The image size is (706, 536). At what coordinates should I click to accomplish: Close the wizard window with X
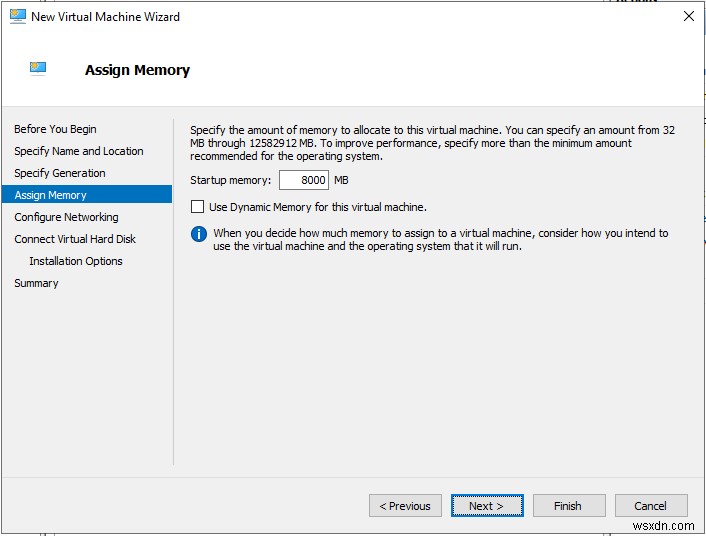pyautogui.click(x=688, y=16)
